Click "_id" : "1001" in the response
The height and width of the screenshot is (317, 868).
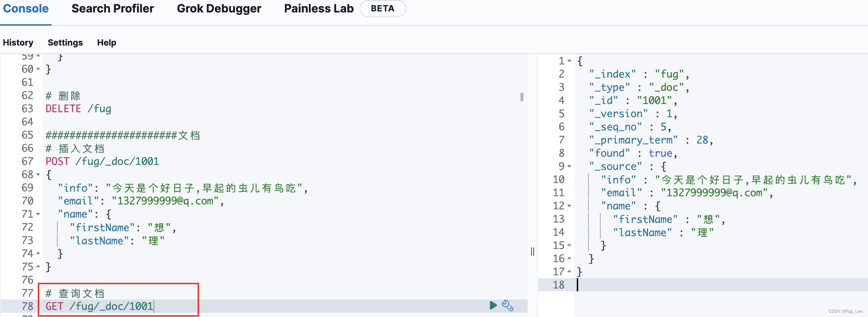[633, 100]
